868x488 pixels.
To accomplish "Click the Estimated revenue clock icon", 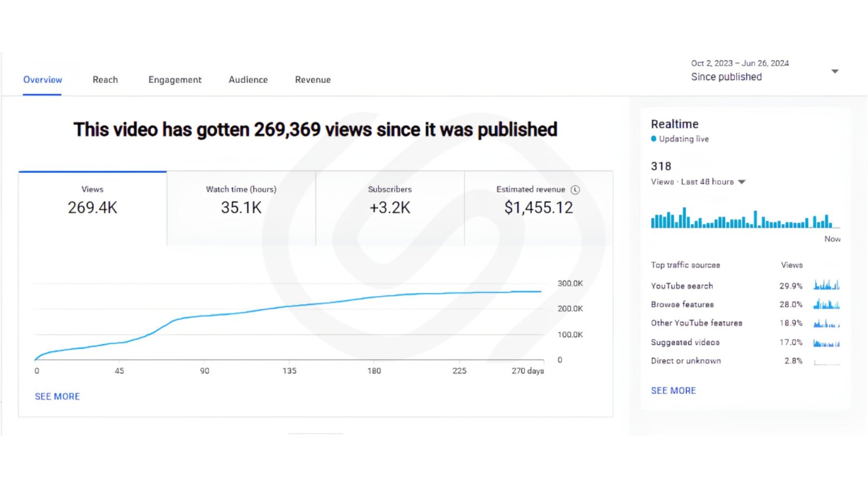I will point(575,190).
